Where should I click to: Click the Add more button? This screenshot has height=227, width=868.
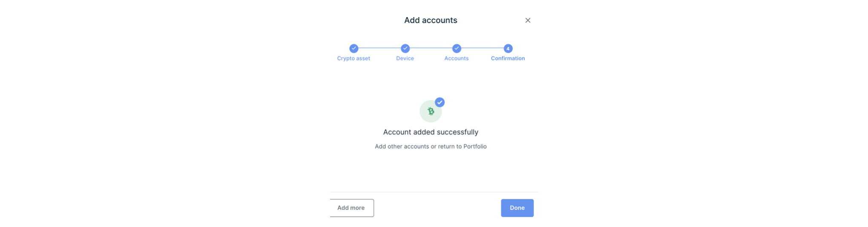352,208
